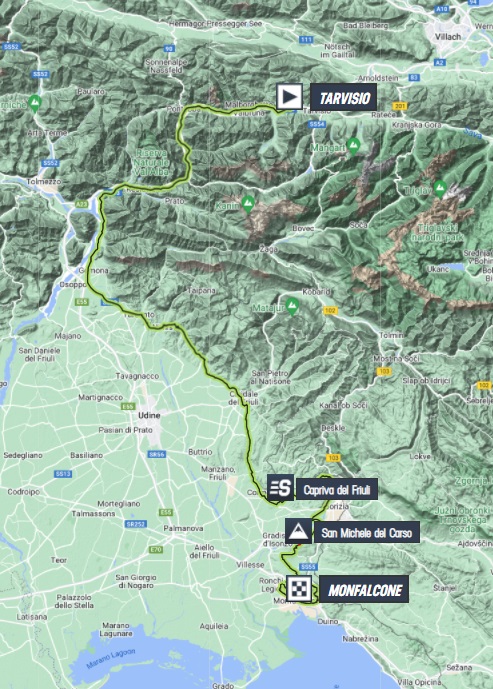Screen dimensions: 493x689
Task: Click the San Michele del Carso label
Action: [366, 533]
